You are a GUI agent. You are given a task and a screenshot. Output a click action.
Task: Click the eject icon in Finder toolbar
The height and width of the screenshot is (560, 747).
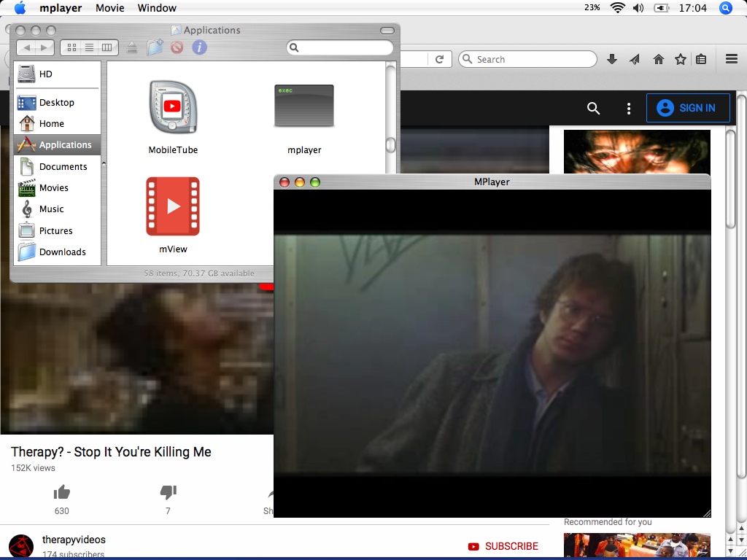click(132, 47)
